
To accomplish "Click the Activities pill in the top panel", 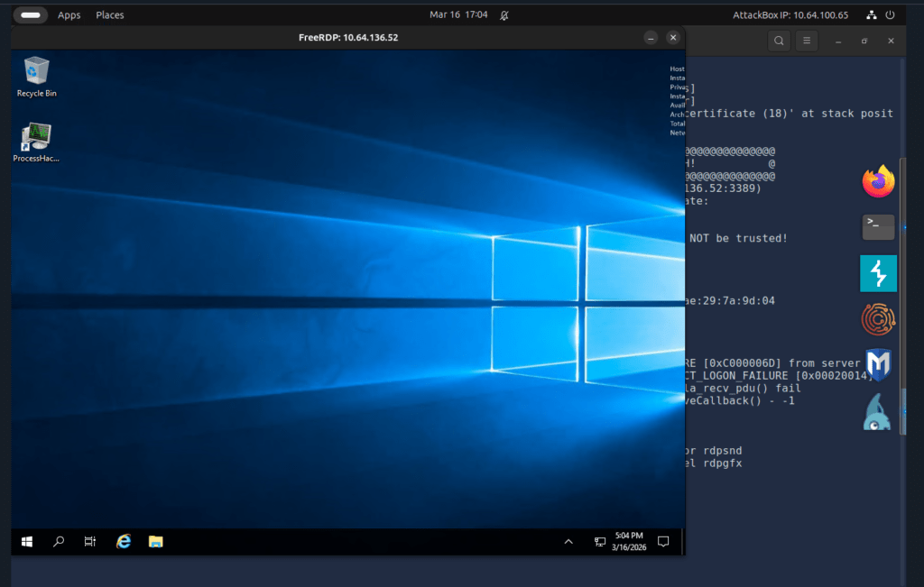I will (x=31, y=15).
